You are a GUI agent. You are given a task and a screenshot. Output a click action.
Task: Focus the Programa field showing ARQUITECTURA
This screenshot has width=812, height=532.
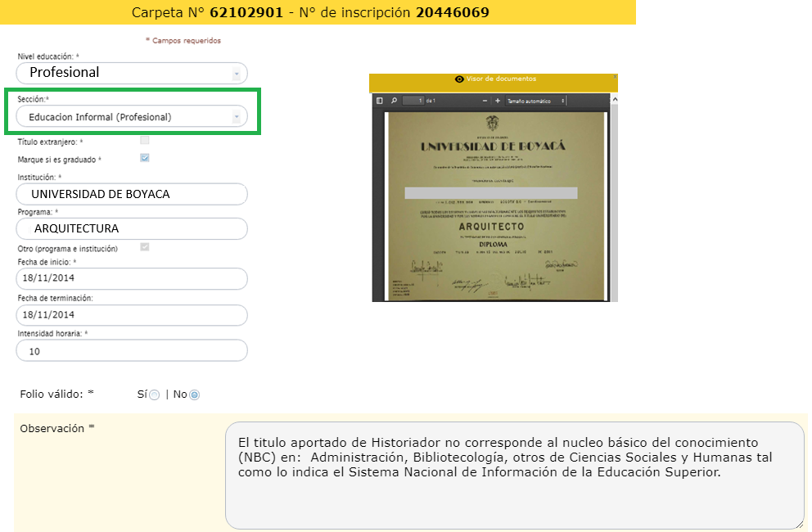[132, 228]
